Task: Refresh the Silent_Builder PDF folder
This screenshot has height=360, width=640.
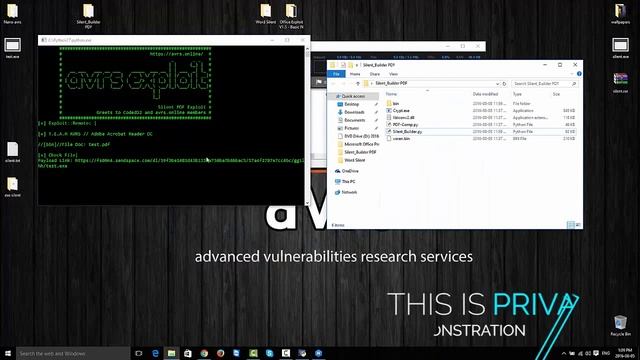Action: (x=504, y=84)
